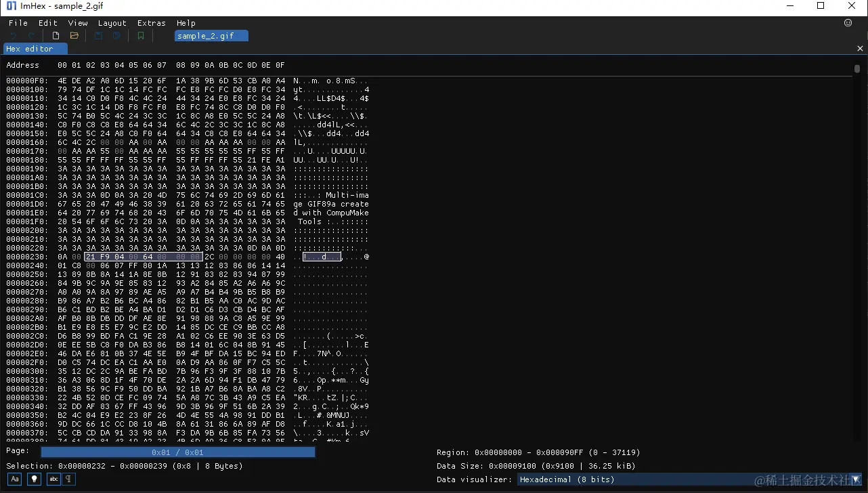Screen dimensions: 868x493
Task: Click the byte 2C in row 00000230
Action: pos(209,257)
